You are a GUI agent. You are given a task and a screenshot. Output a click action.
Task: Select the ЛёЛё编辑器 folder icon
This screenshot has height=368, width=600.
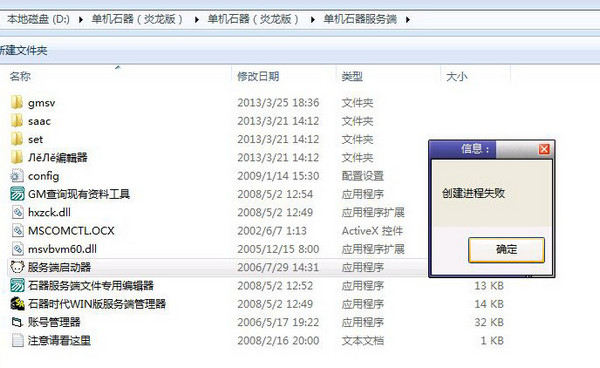click(17, 157)
